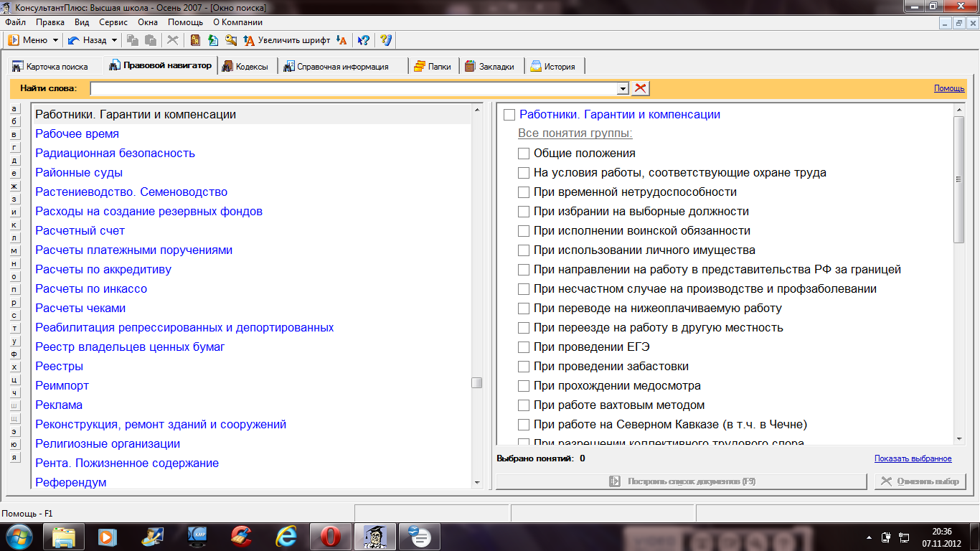This screenshot has width=980, height=551.
Task: Click Построить список документов (F9) button
Action: pyautogui.click(x=681, y=481)
